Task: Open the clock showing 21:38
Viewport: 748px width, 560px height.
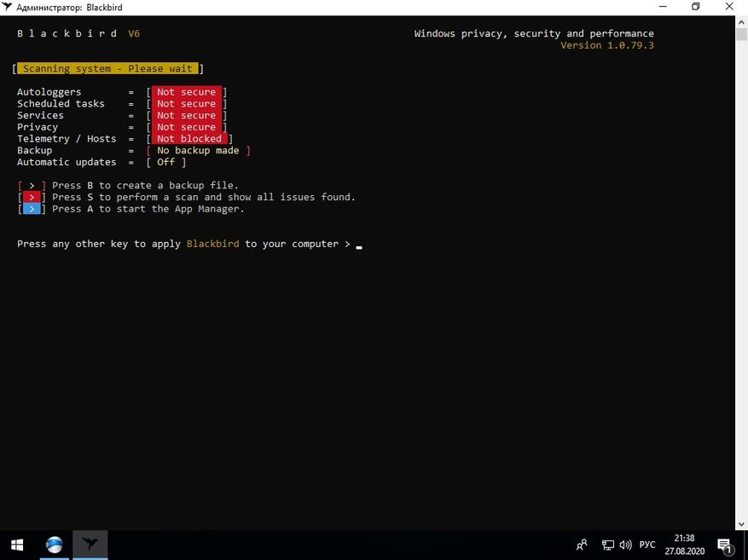Action: pyautogui.click(x=685, y=545)
